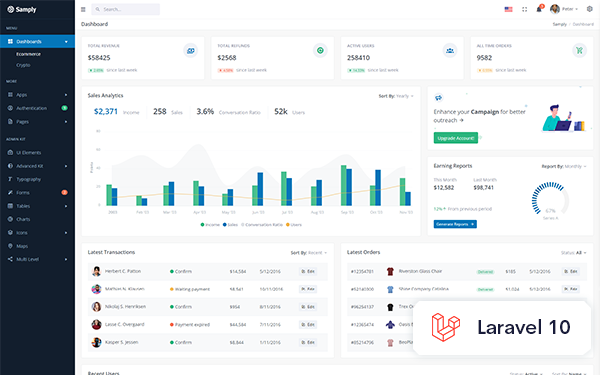Click the Tables icon in sidebar
Image resolution: width=600 pixels, height=375 pixels.
(10, 206)
